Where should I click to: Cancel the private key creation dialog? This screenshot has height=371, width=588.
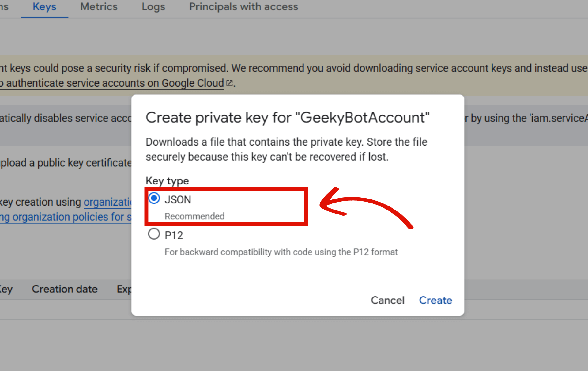388,300
